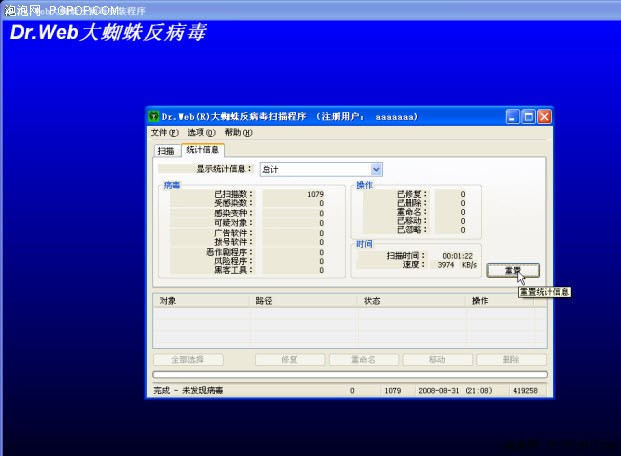Click the 已扫描数 value 1079
The width and height of the screenshot is (621, 456).
(315, 194)
